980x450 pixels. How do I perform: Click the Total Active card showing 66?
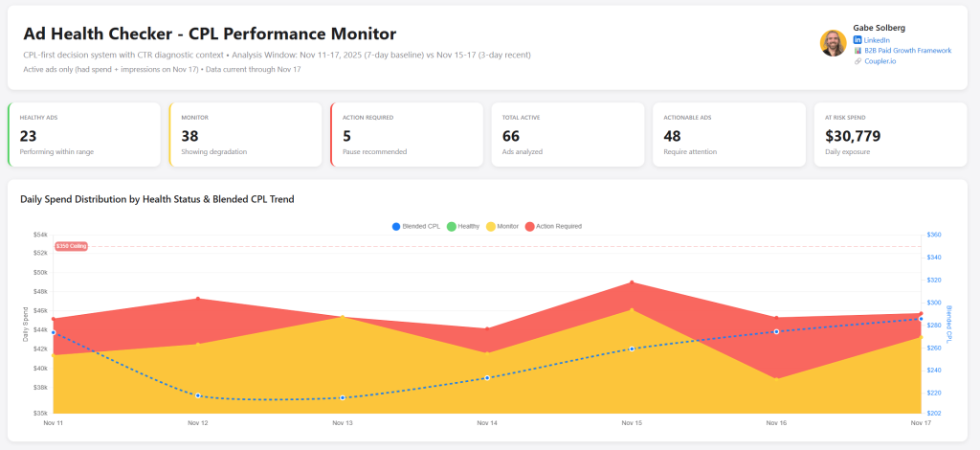568,135
